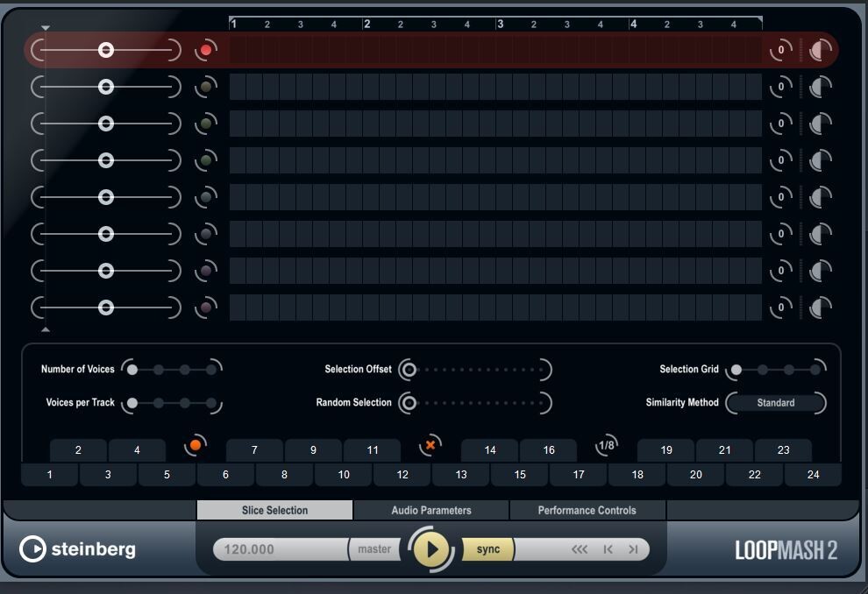Open the Performance Controls tab
868x594 pixels.
click(x=587, y=510)
